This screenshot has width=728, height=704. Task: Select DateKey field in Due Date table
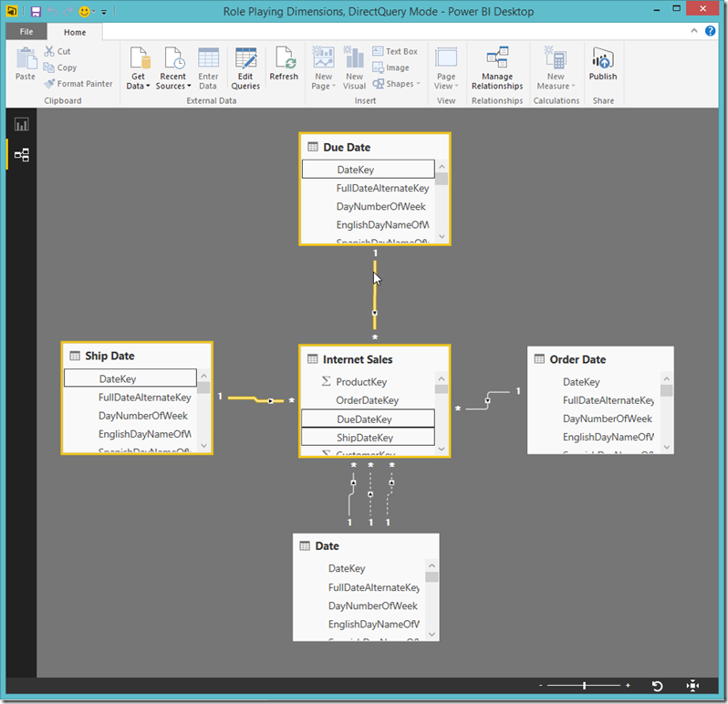(x=369, y=170)
